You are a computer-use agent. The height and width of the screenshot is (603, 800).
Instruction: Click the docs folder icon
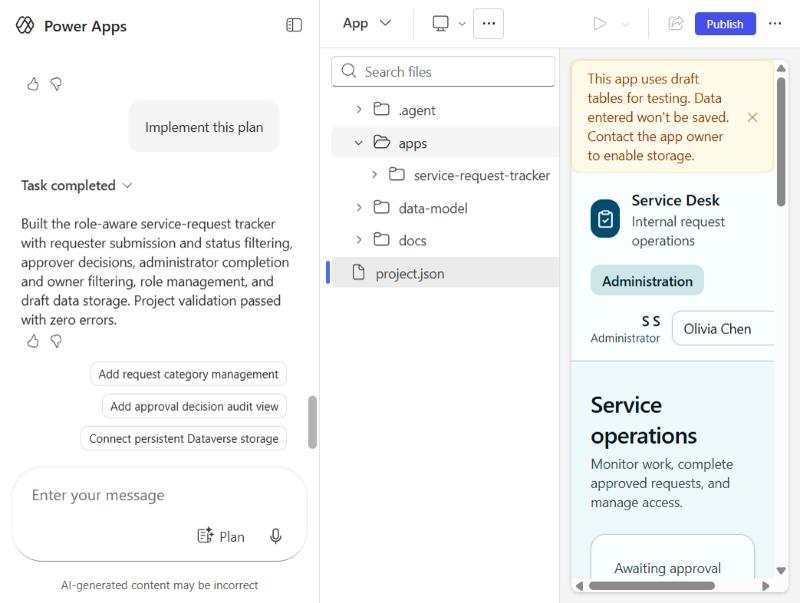381,239
